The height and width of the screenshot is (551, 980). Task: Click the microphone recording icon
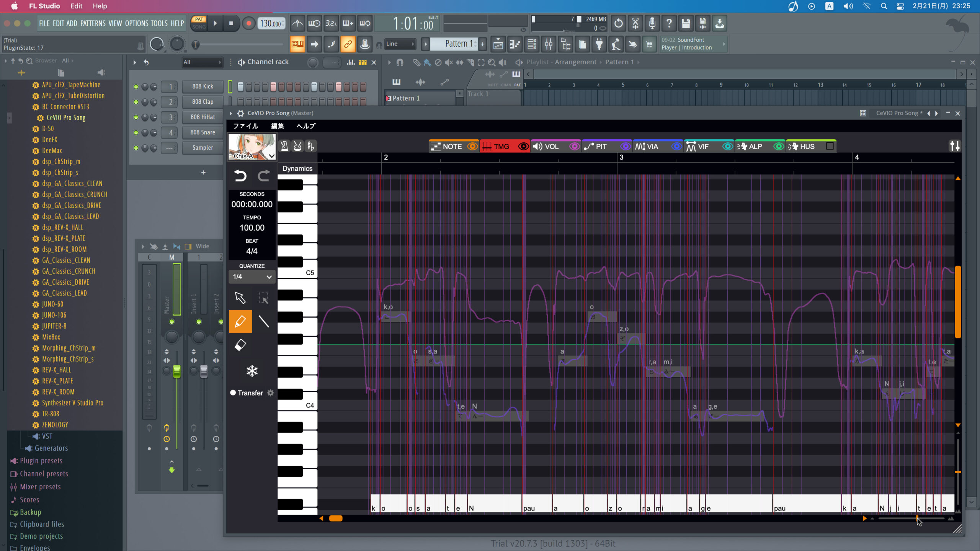652,23
